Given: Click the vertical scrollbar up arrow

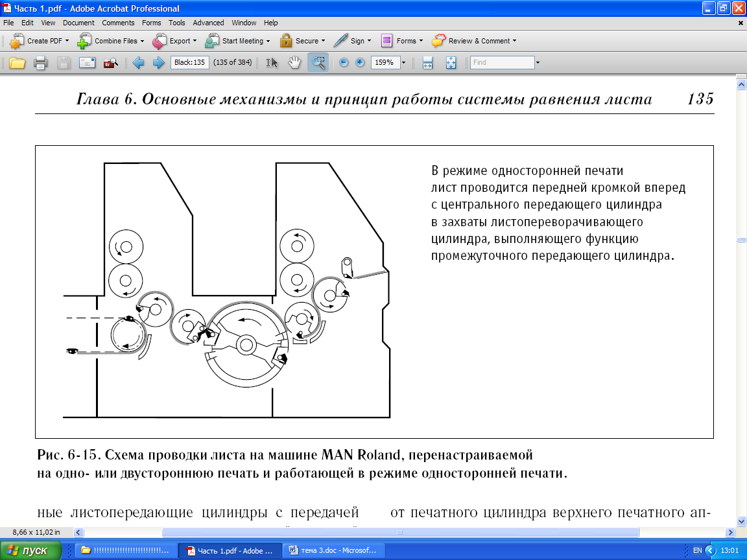Looking at the screenshot, I should coord(741,85).
